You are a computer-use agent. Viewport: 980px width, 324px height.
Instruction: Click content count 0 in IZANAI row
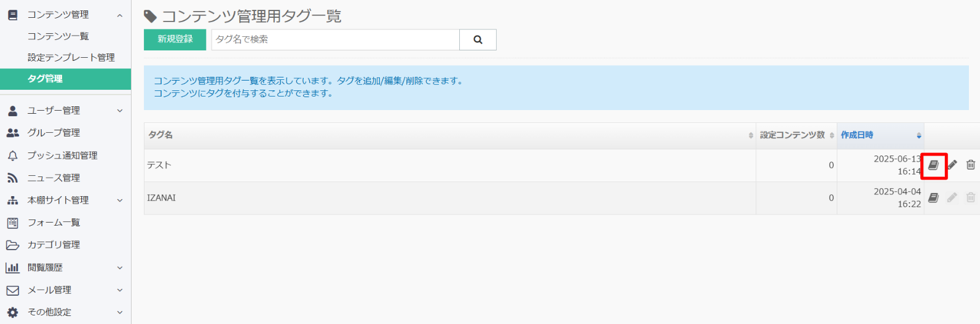coord(831,198)
